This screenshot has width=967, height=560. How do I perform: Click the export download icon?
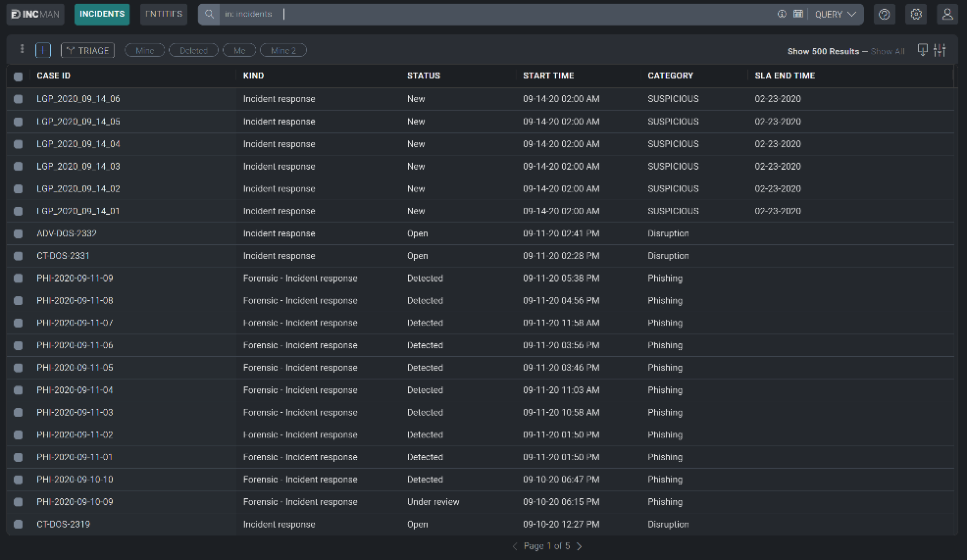pos(923,50)
